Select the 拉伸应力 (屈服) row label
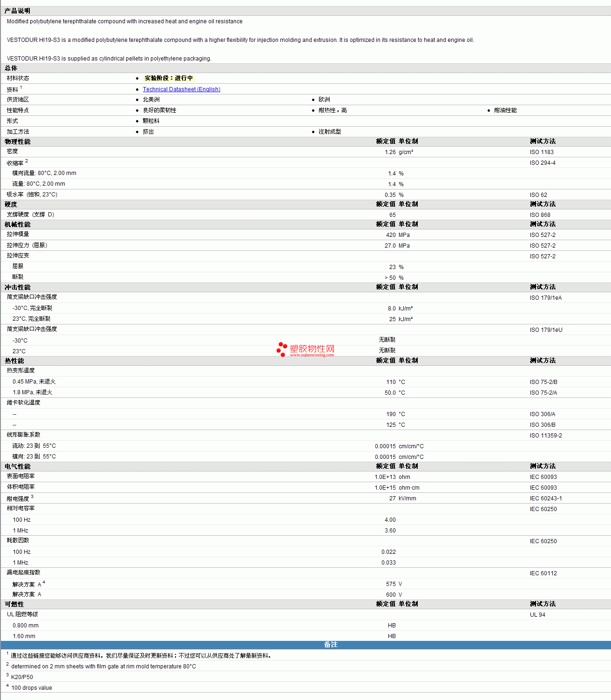This screenshot has height=700, width=611. 27,245
